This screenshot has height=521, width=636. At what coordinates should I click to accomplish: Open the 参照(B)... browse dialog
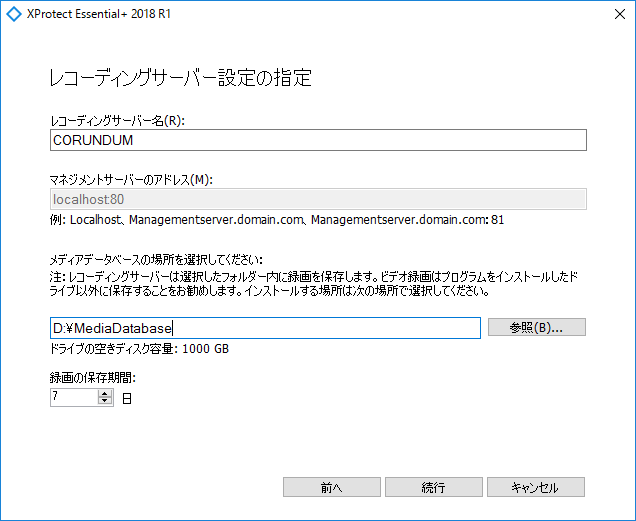click(537, 327)
